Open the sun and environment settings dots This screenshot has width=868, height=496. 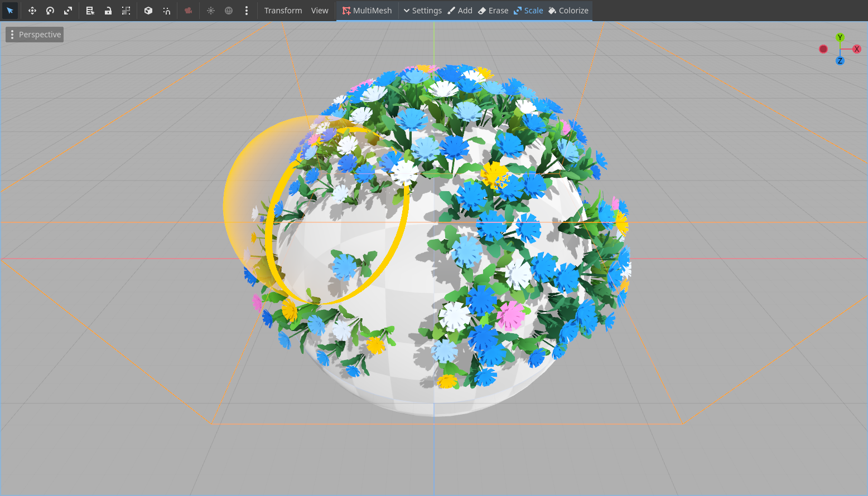click(x=247, y=11)
